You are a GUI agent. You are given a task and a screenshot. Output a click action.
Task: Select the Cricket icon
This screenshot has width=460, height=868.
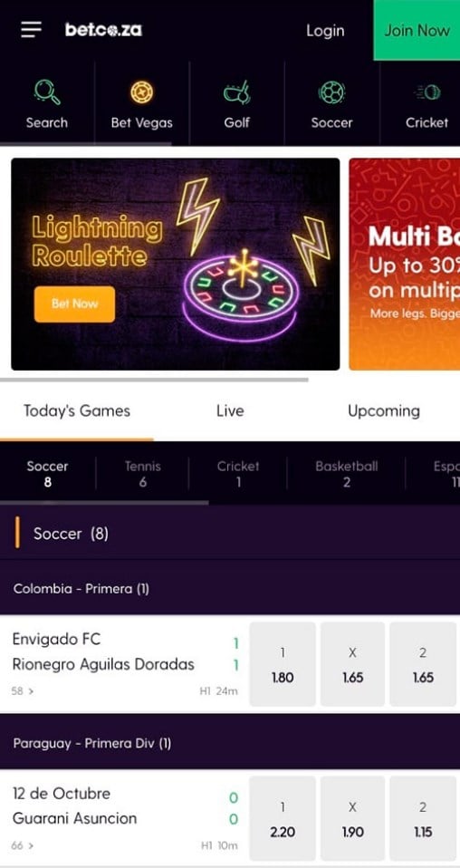click(426, 92)
